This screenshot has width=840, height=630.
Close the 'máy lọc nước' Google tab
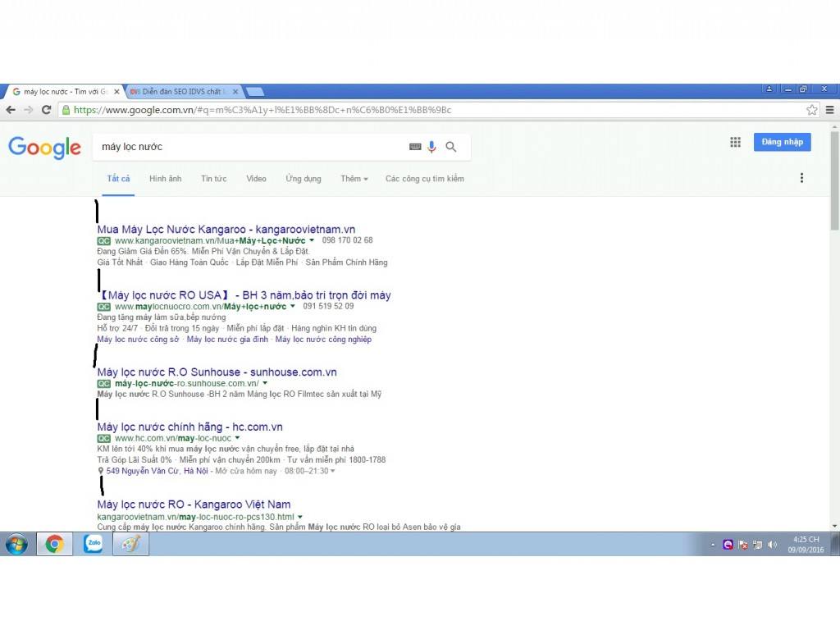pyautogui.click(x=116, y=92)
